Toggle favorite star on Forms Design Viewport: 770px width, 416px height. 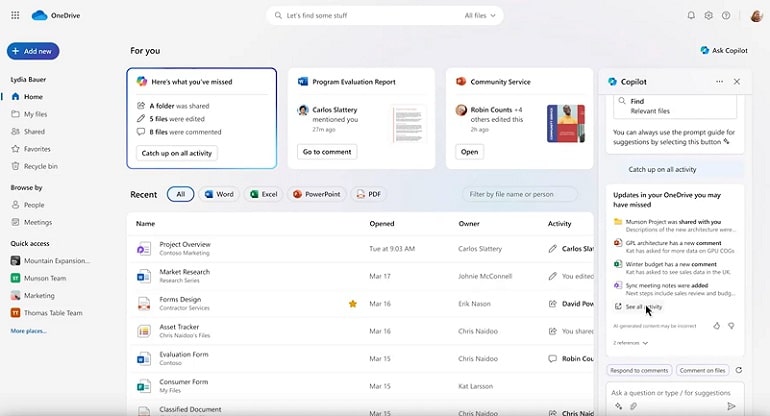click(x=353, y=304)
